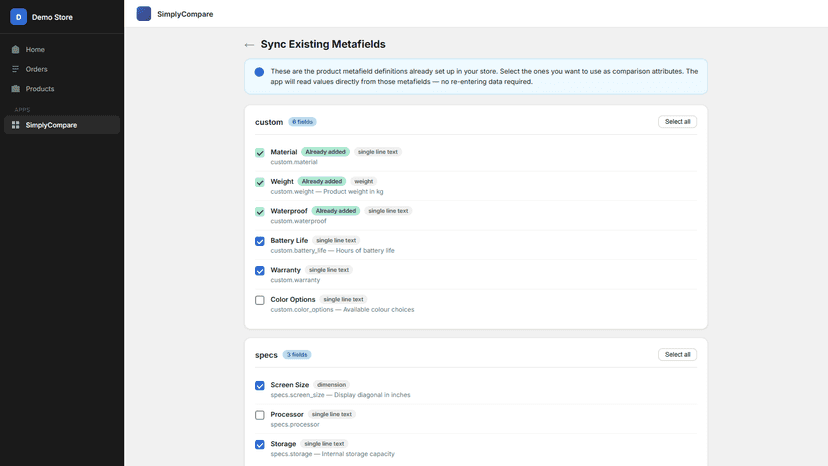Click the custom group name
This screenshot has width=828, height=466.
point(269,122)
